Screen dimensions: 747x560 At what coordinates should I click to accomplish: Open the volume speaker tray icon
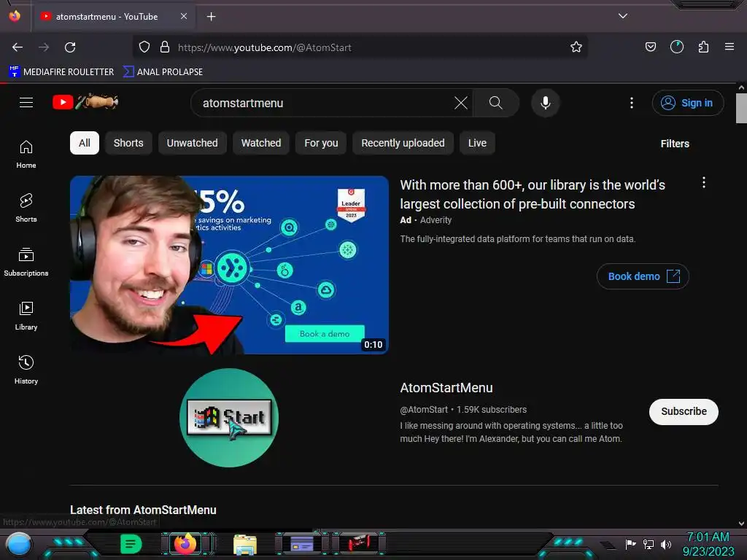point(665,544)
